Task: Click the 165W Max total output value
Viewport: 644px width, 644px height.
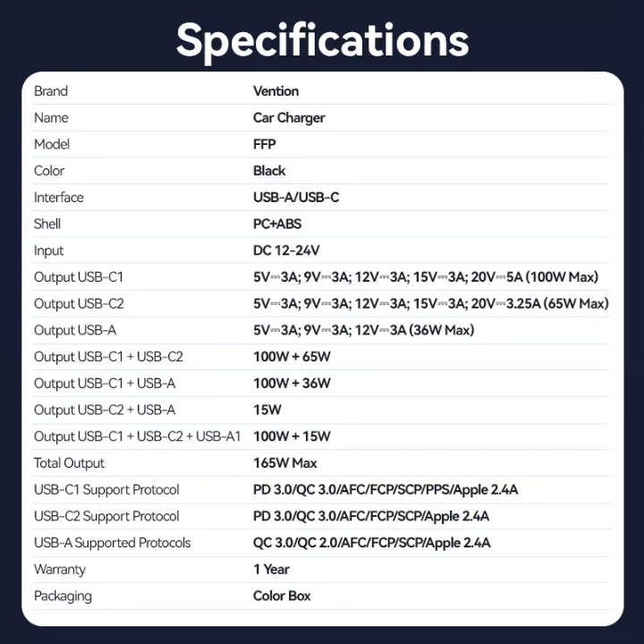Action: pos(285,463)
